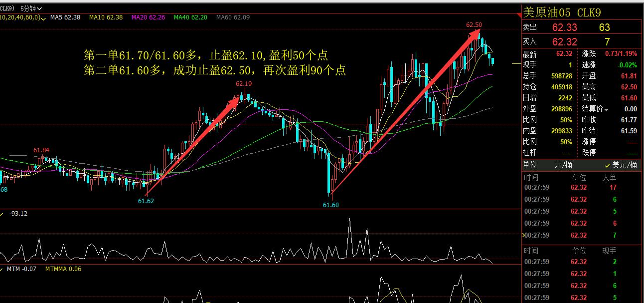The height and width of the screenshot is (303, 644).
Task: Click the 大单 column header
Action: tap(609, 177)
